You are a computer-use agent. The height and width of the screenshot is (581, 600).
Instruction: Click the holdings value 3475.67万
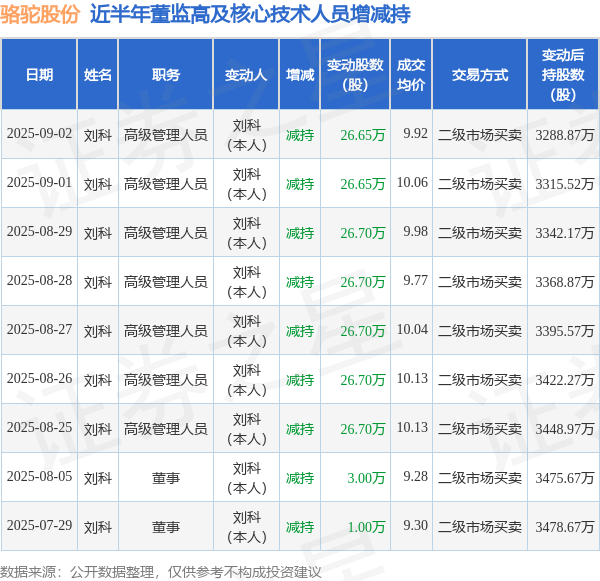tap(564, 478)
